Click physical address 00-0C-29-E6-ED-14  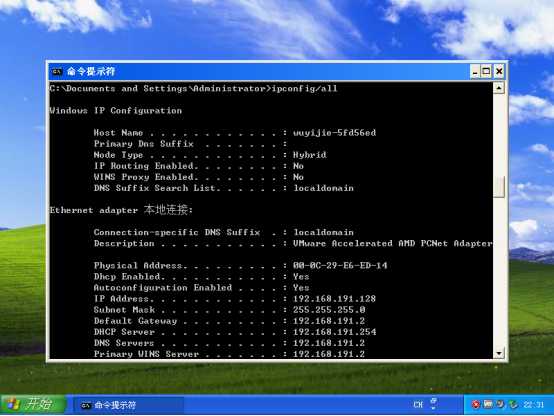coord(340,265)
